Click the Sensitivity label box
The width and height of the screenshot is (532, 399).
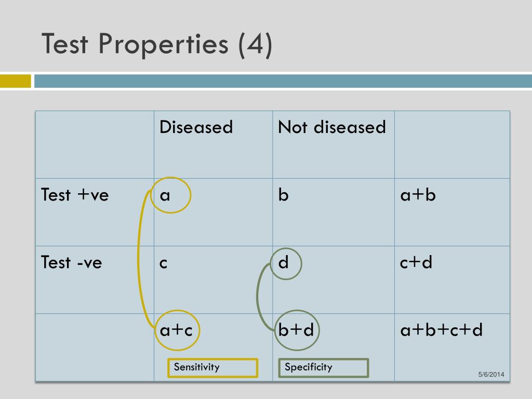point(212,368)
